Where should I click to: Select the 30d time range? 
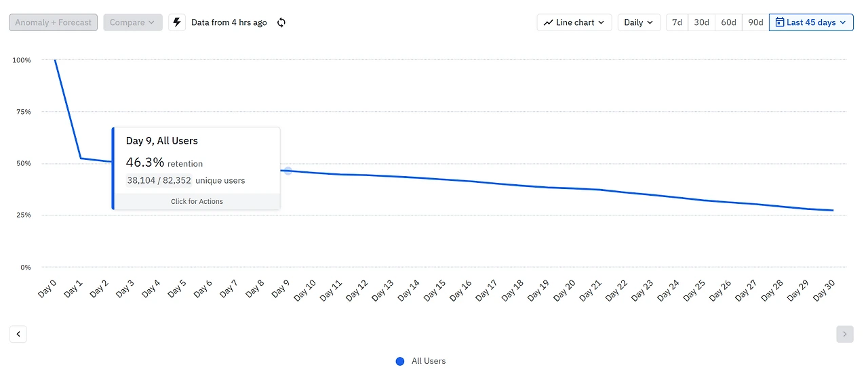point(701,22)
